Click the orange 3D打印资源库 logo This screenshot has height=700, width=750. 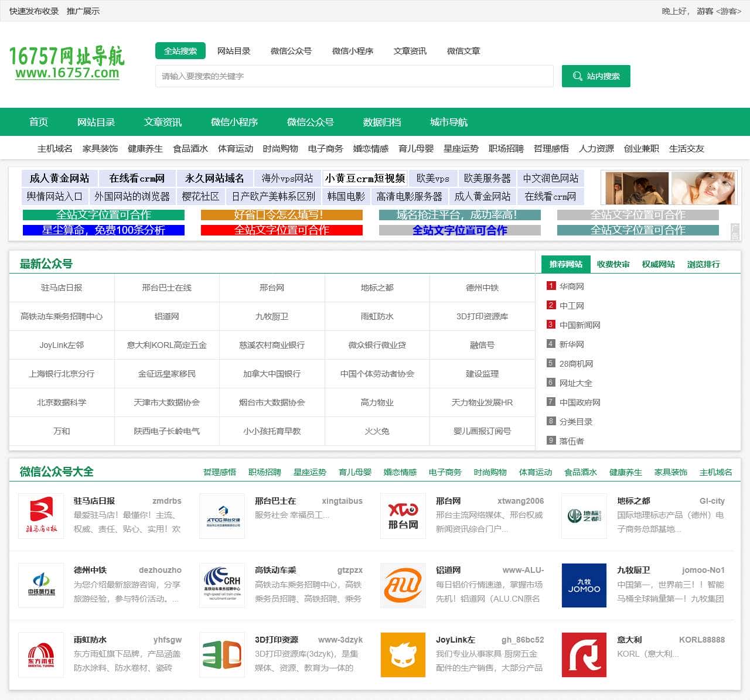coord(221,654)
